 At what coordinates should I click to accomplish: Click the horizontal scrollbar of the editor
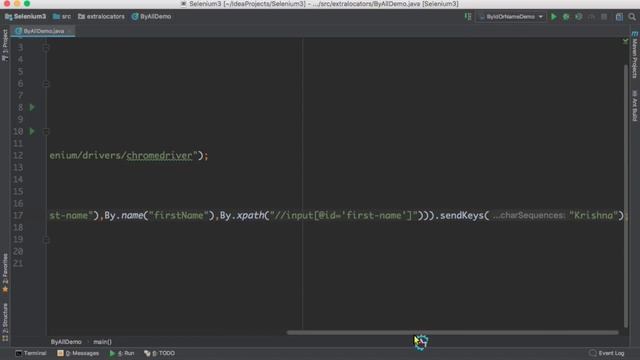tap(452, 332)
